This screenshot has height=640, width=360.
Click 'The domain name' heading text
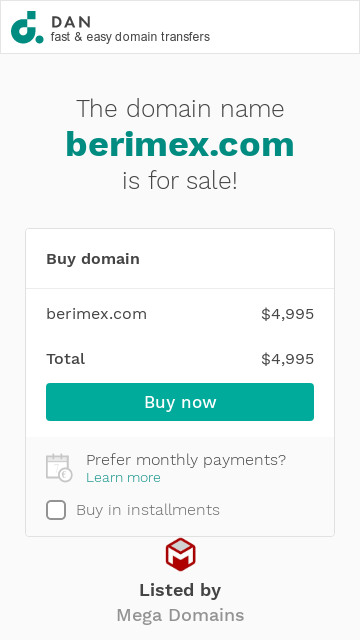pyautogui.click(x=180, y=109)
